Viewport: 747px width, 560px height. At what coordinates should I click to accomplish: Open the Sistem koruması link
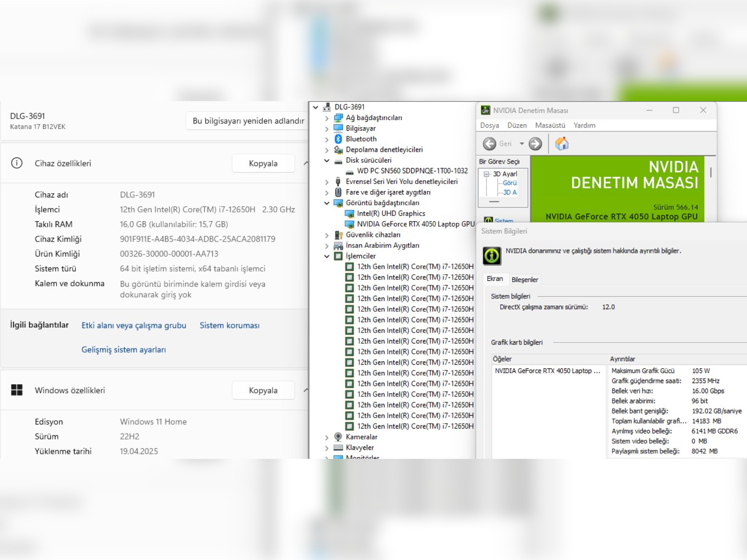[x=229, y=325]
